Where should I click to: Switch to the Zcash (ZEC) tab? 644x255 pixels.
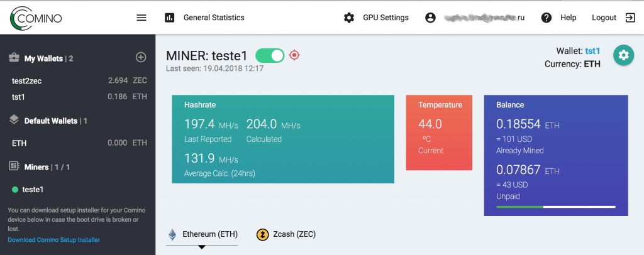[x=286, y=235]
